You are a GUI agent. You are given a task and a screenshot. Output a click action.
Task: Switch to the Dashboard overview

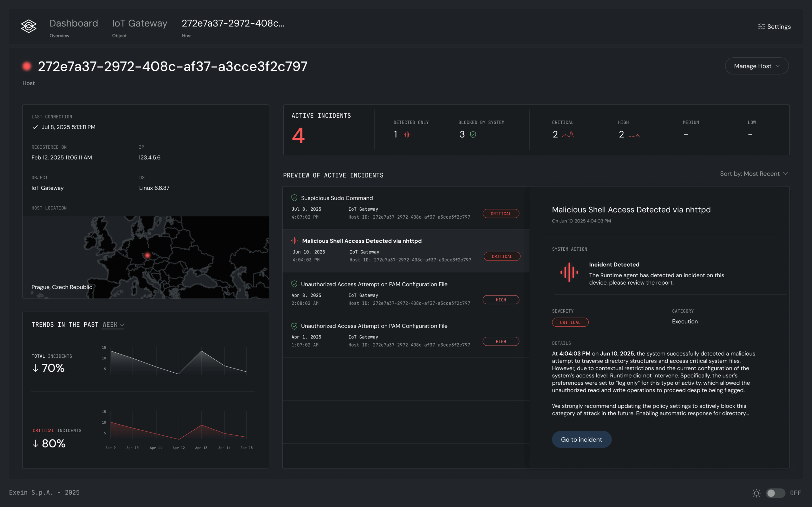click(x=74, y=23)
